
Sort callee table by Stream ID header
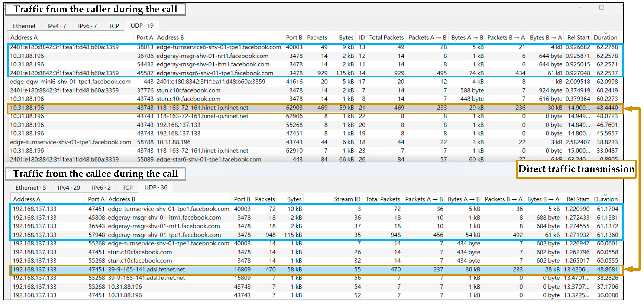click(x=347, y=199)
